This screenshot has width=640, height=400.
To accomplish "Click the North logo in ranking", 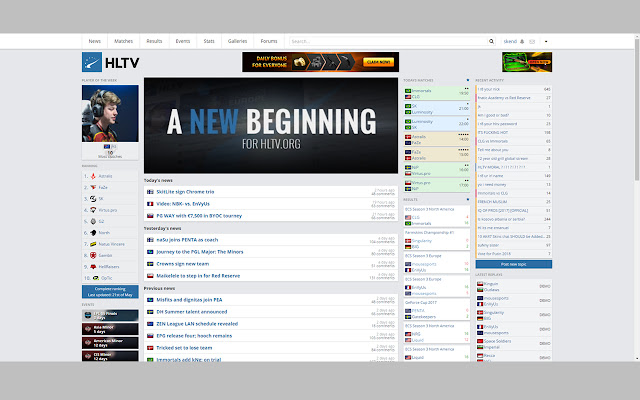I will click(93, 233).
